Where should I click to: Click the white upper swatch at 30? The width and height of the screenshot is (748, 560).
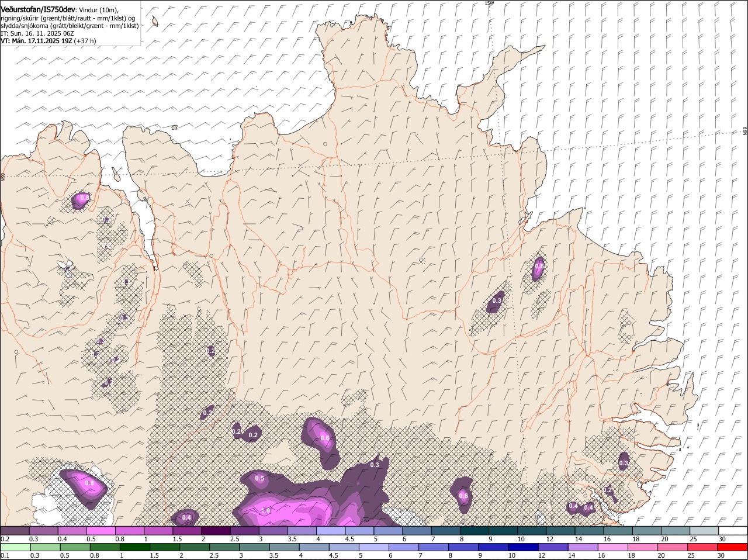(733, 531)
